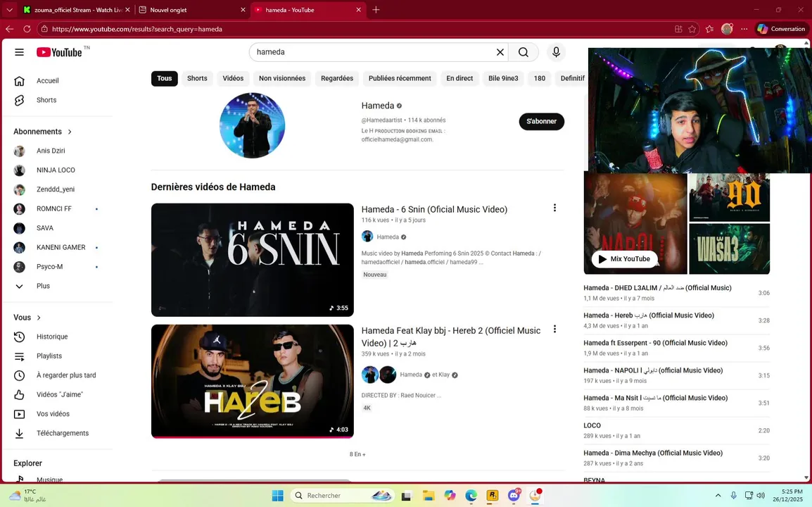Select the Tous filter chip
This screenshot has height=507, width=812.
[164, 78]
